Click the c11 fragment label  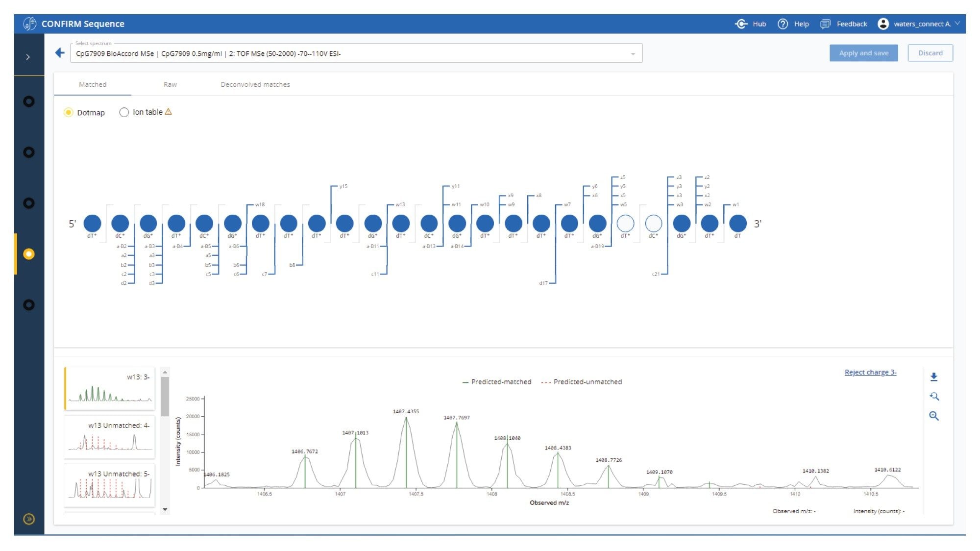pos(375,274)
